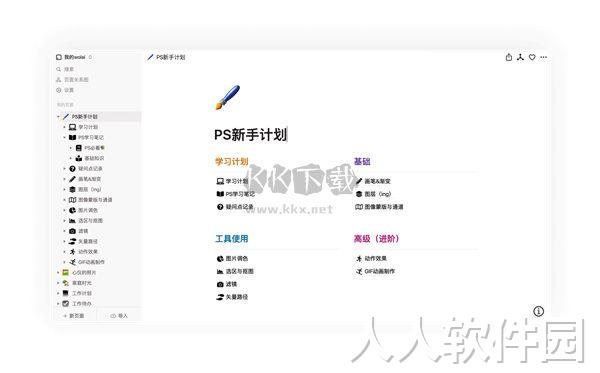Click the 家庭时光 page icon in sidebar
The image size is (600, 373).
coord(66,283)
